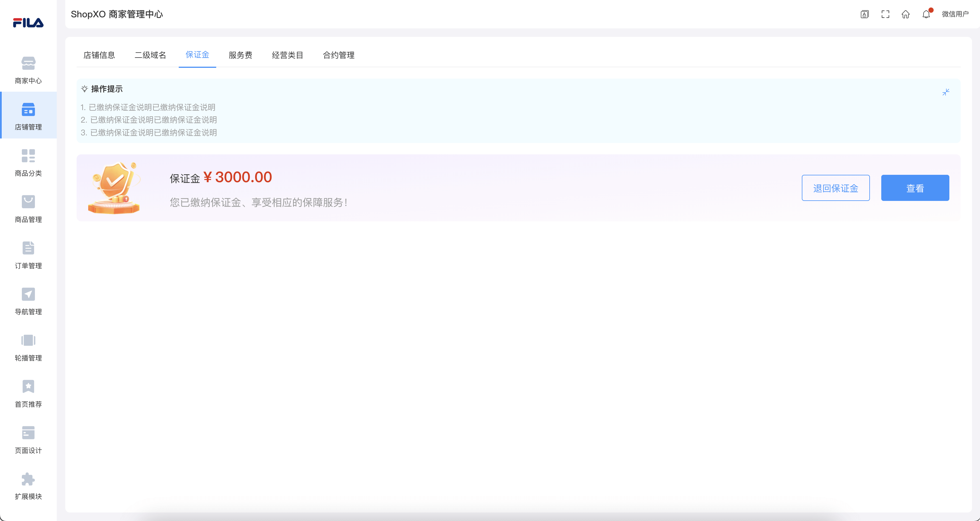Click first 已缴纳保证金说明 hint line
This screenshot has height=521, width=980.
point(148,107)
